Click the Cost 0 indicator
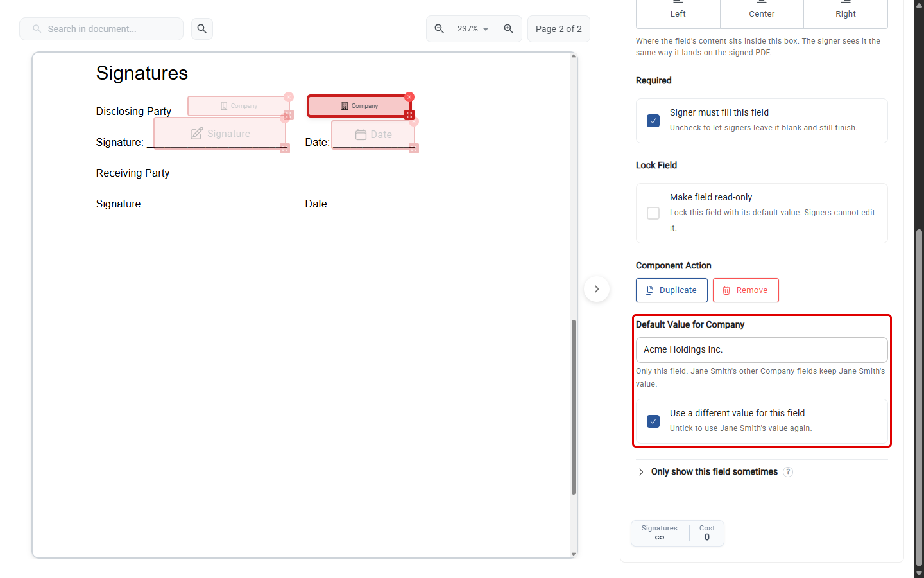 point(707,533)
